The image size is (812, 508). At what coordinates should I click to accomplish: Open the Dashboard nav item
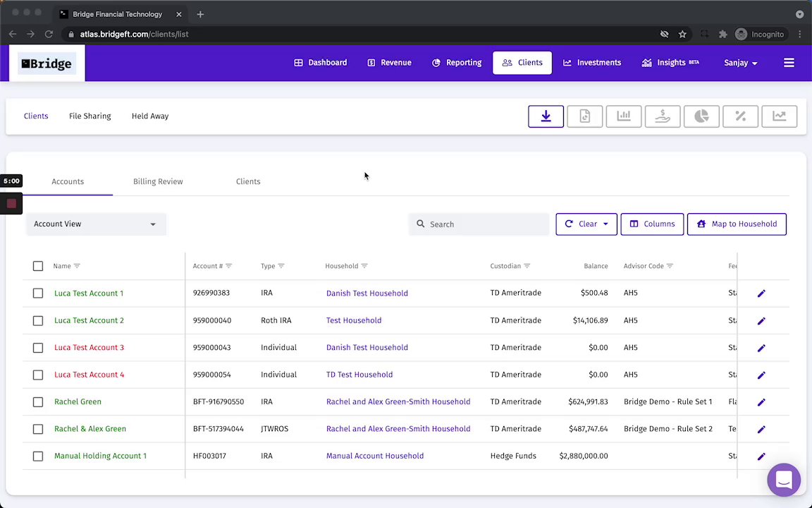click(321, 63)
